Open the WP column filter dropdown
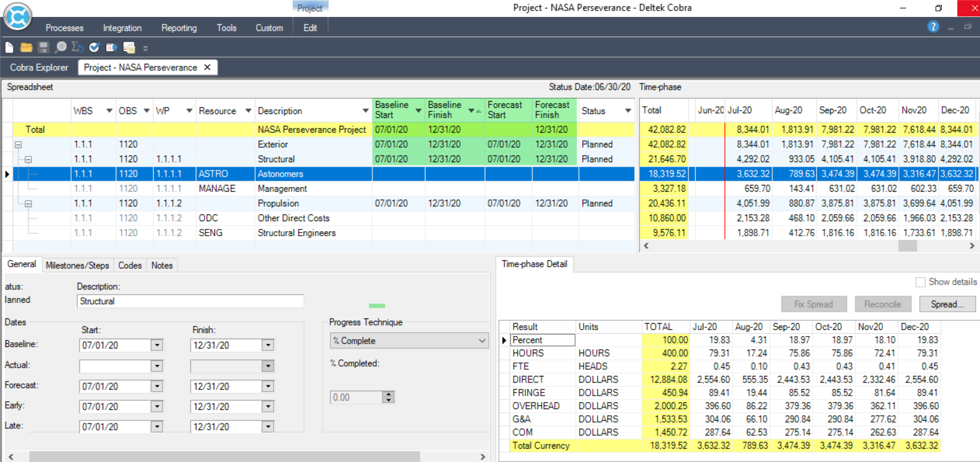980x462 pixels. tap(189, 111)
